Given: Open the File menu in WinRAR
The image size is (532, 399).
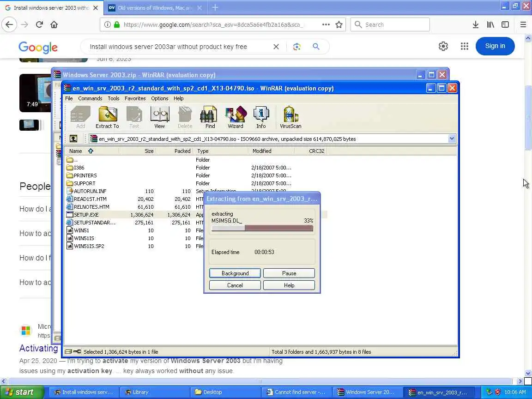Looking at the screenshot, I should [x=69, y=98].
